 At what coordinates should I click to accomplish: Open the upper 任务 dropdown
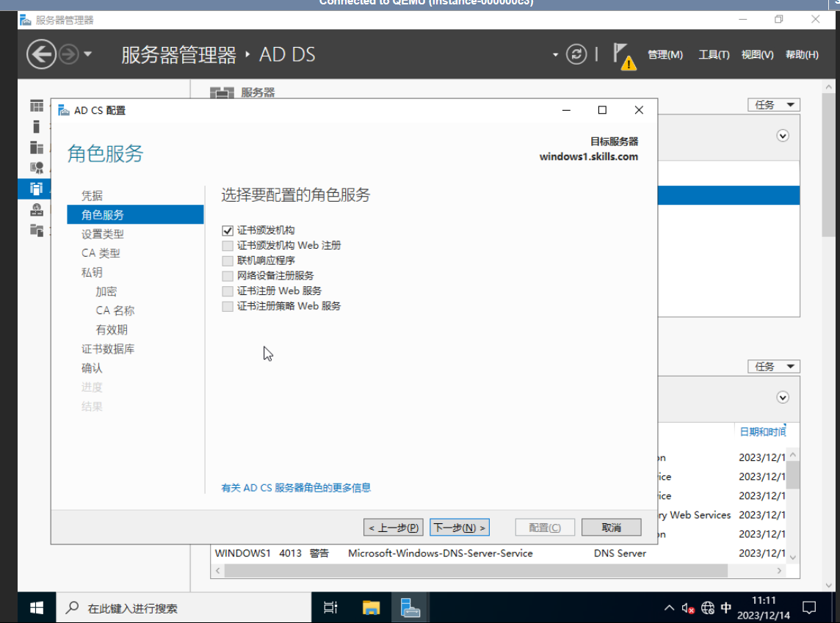[x=773, y=105]
